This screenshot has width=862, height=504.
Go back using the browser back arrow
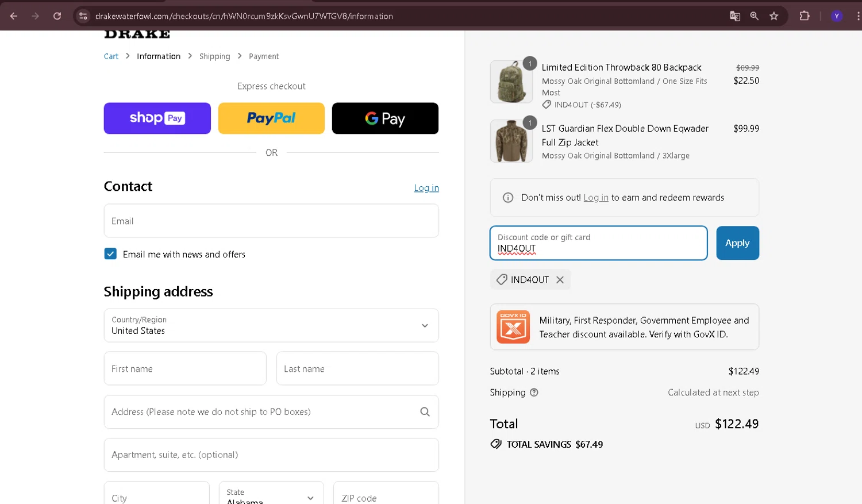pyautogui.click(x=14, y=16)
